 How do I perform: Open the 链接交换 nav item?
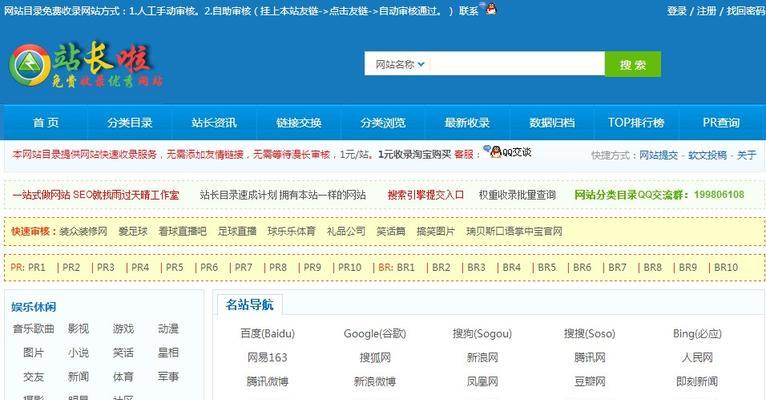[298, 123]
